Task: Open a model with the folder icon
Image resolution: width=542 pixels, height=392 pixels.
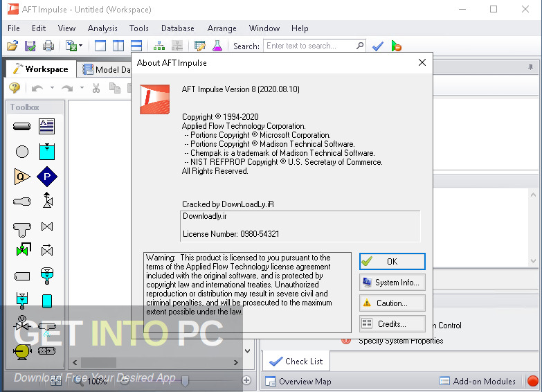Action: coord(12,46)
